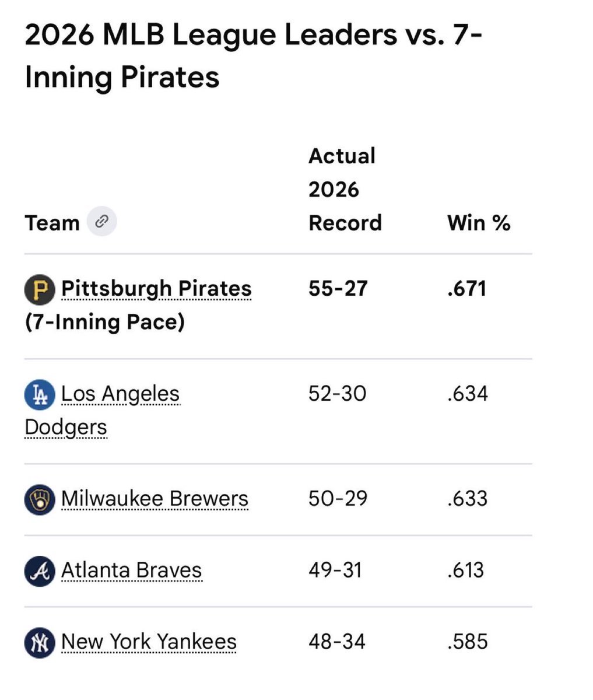Click the link icon beside Team header
Viewport: 593px width, 700px height.
tap(102, 222)
